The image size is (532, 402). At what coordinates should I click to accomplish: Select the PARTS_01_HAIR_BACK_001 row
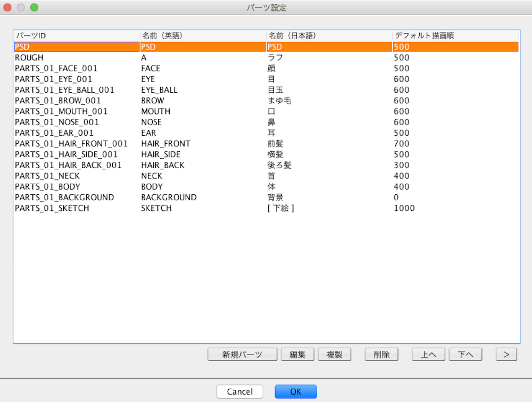(x=267, y=166)
